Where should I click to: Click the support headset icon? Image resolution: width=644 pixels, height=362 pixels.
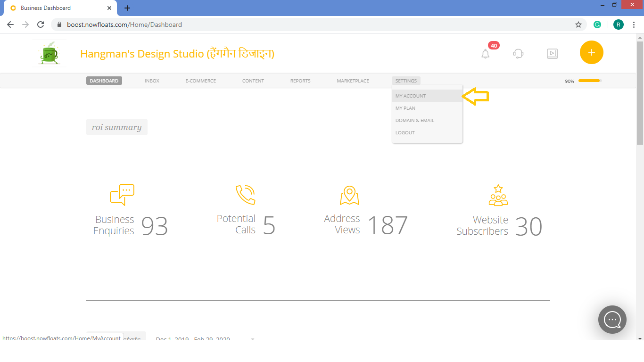pos(518,54)
